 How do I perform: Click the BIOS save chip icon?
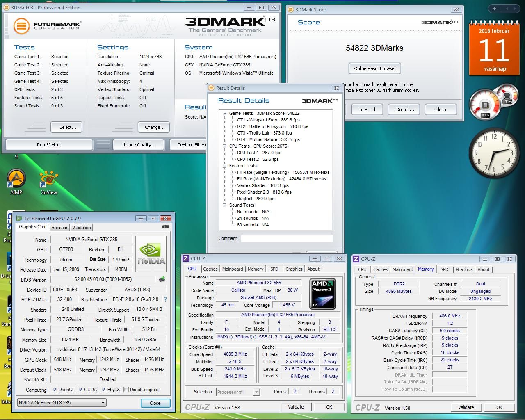tap(162, 279)
